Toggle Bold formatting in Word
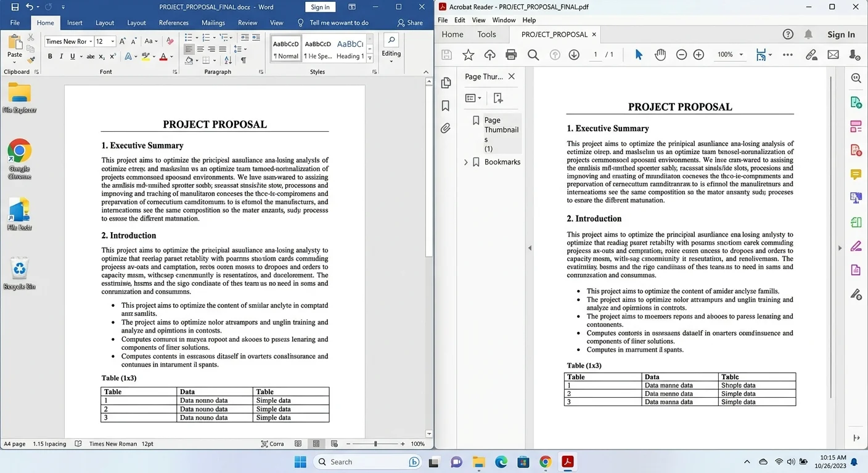Image resolution: width=868 pixels, height=473 pixels. coord(50,57)
